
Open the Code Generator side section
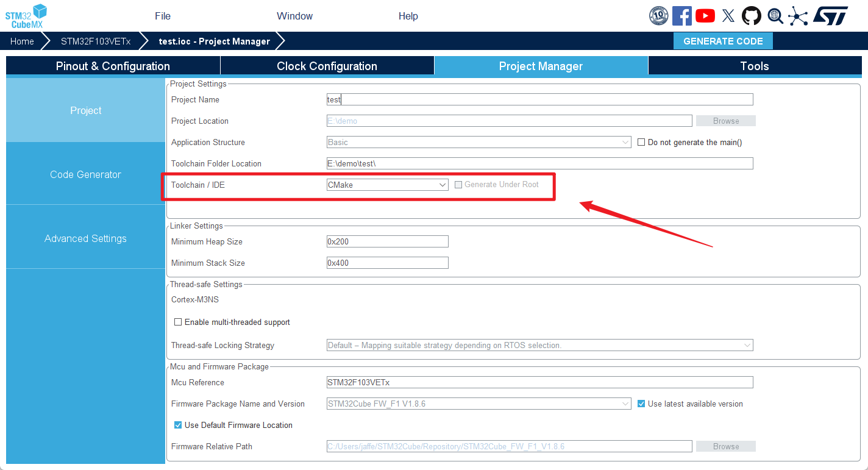[86, 174]
